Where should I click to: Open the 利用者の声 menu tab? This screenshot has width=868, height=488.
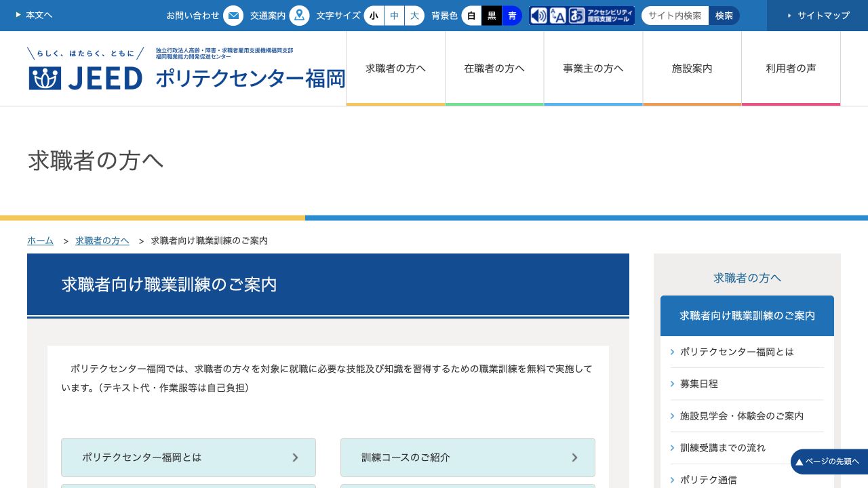[791, 68]
